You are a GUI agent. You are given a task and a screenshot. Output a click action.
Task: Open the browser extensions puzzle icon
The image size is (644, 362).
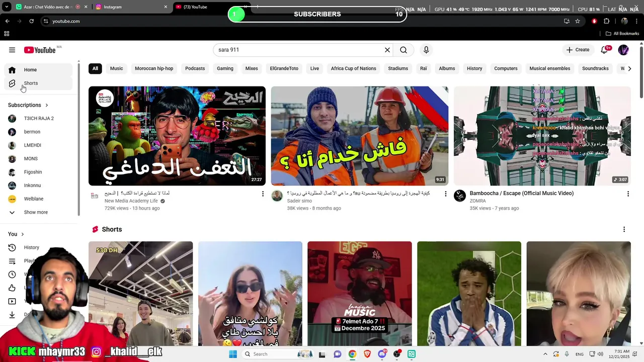coord(606,21)
